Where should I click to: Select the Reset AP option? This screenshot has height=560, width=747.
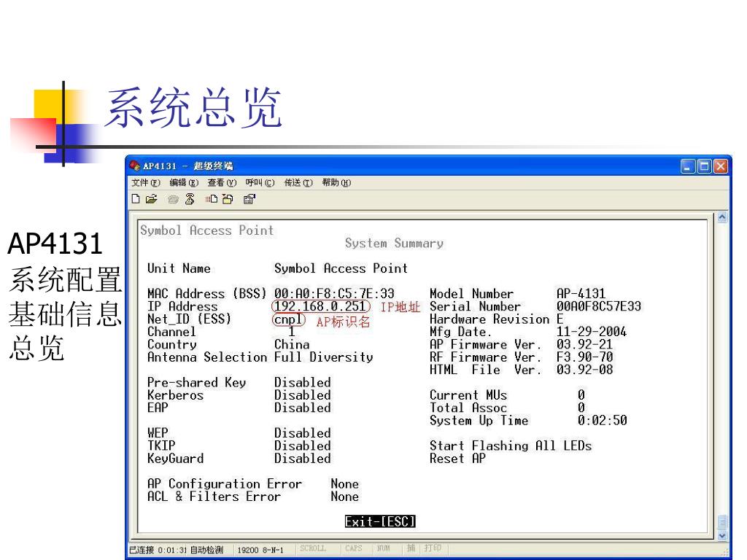[458, 459]
